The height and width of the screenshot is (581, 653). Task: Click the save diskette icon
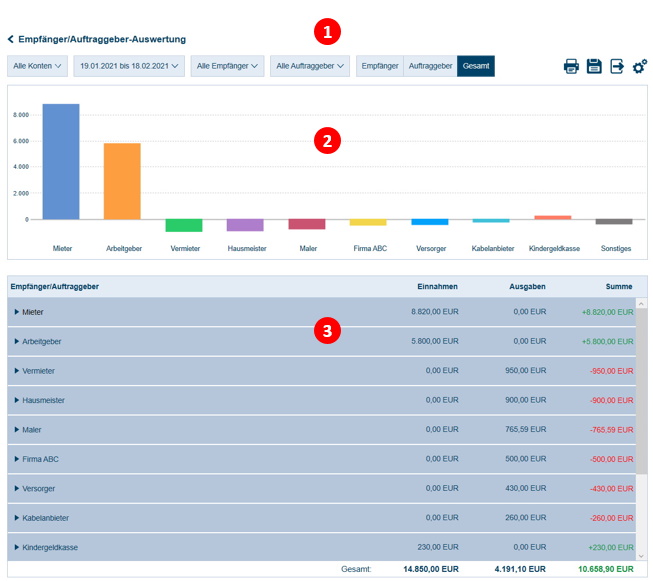[x=594, y=67]
